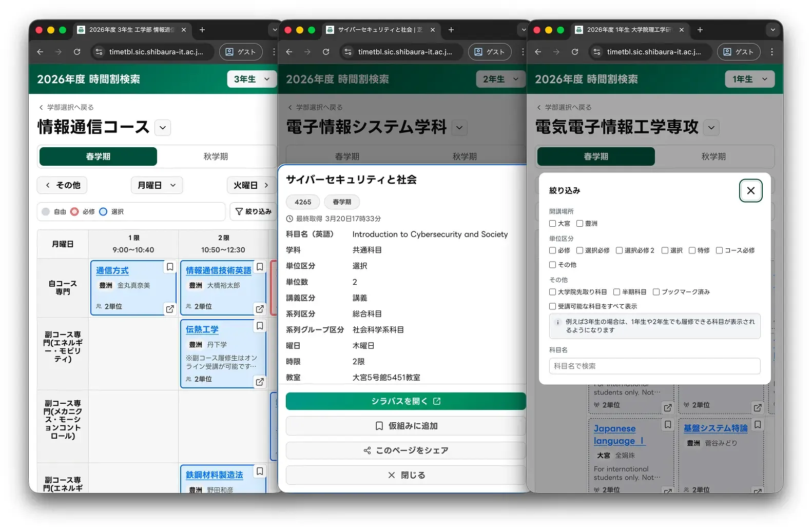Image resolution: width=812 pixels, height=531 pixels.
Task: Bookmark the 通信方式 course card
Action: tap(170, 267)
